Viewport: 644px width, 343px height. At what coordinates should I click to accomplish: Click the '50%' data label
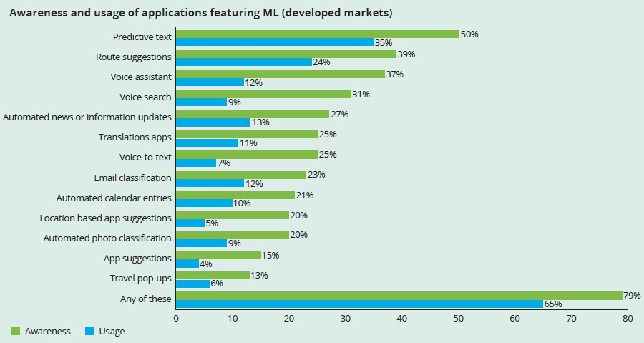coord(469,34)
